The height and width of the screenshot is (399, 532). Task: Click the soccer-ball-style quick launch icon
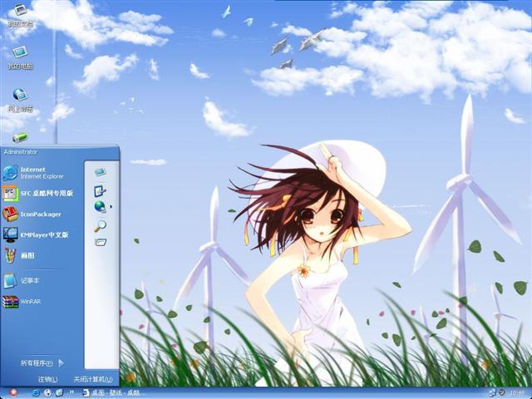pyautogui.click(x=48, y=392)
